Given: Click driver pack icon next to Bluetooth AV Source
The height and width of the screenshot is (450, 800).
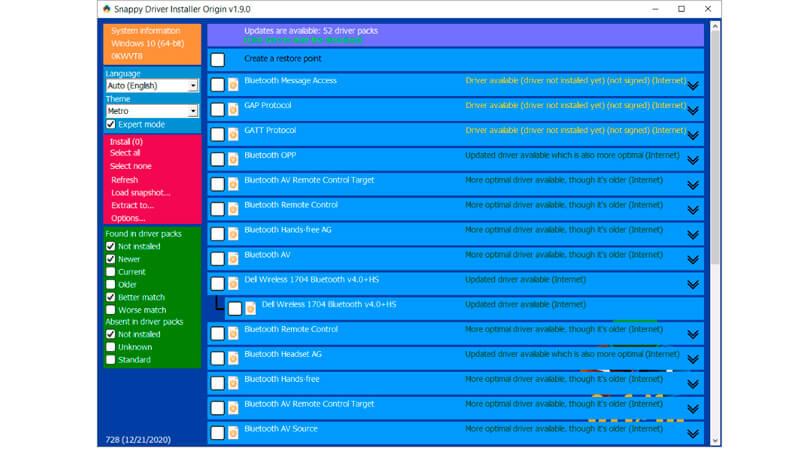Looking at the screenshot, I should point(233,433).
